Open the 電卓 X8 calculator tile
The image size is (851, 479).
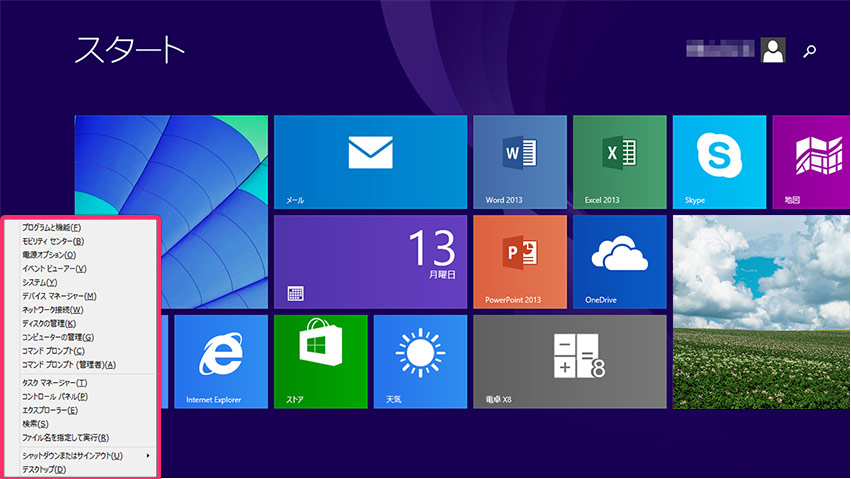coord(570,362)
